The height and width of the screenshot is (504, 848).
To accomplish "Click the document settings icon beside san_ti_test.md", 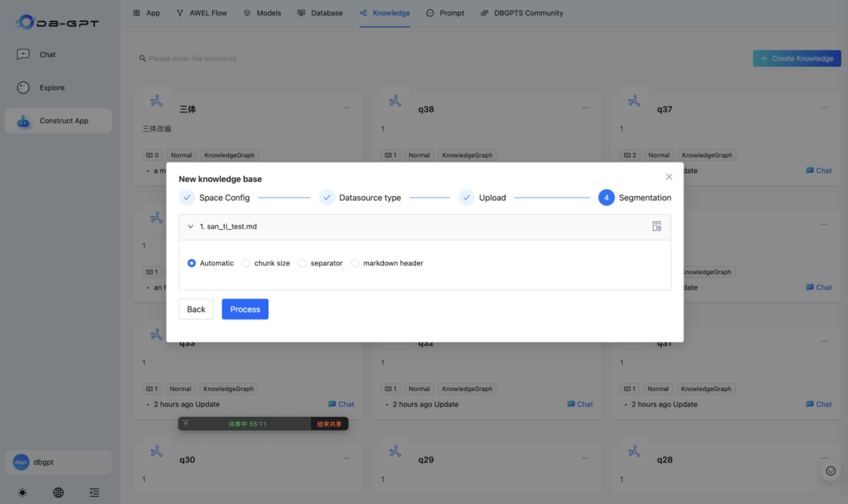I will pos(656,227).
